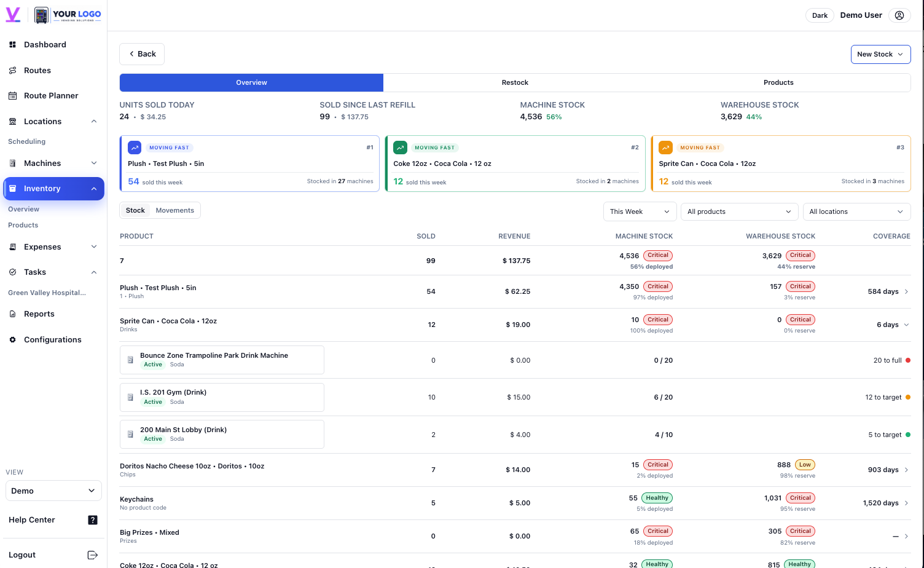This screenshot has width=924, height=568.
Task: Click the green status dot for 5 to target
Action: coord(908,435)
